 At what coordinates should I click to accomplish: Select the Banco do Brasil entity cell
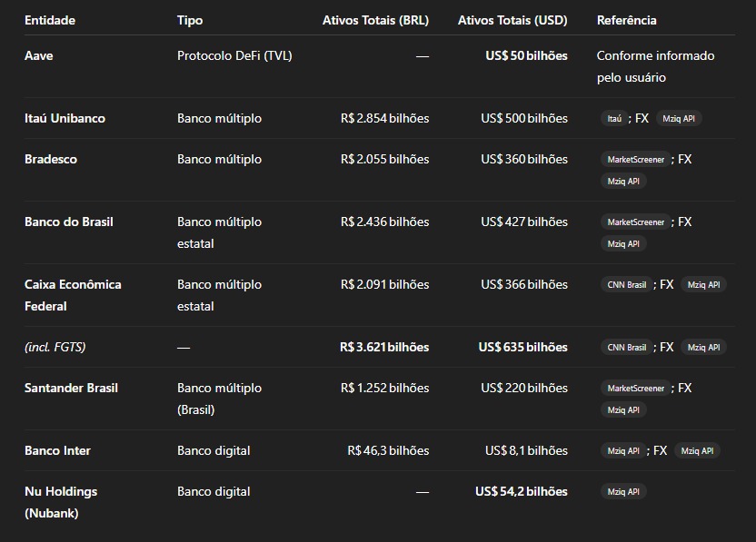click(69, 222)
